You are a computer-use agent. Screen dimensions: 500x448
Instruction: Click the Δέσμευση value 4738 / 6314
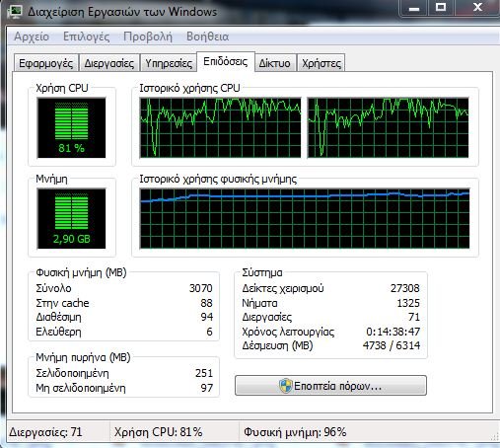pyautogui.click(x=392, y=345)
